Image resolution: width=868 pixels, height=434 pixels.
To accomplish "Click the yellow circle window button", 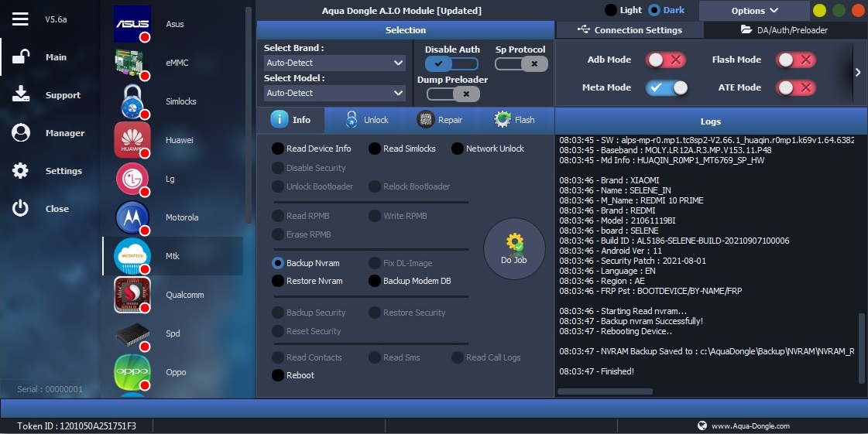I will pos(819,11).
